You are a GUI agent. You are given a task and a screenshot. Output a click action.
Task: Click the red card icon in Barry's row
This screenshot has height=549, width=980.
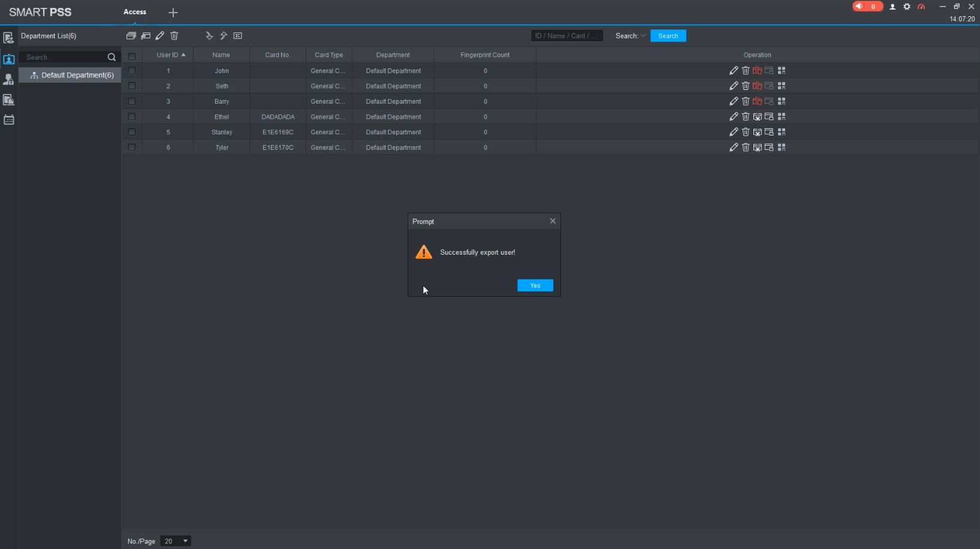758,101
